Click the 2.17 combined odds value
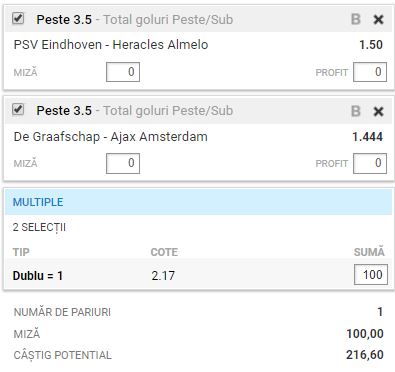This screenshot has width=395, height=372. pos(163,276)
